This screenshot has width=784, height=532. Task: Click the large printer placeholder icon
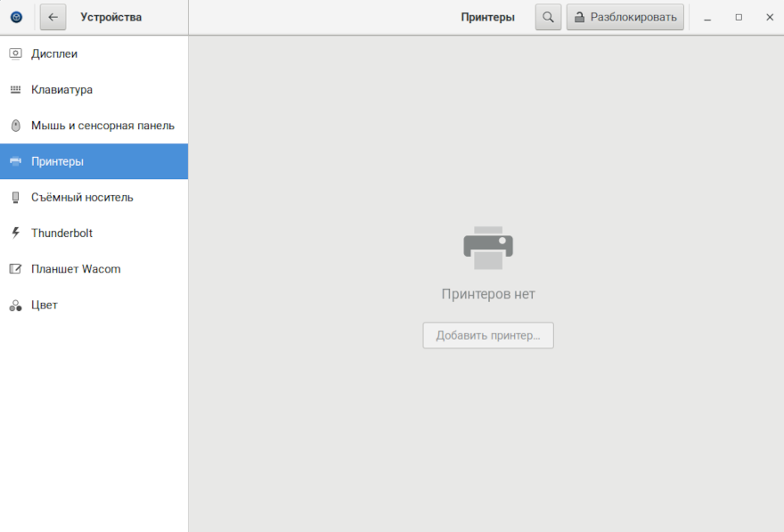click(x=488, y=247)
